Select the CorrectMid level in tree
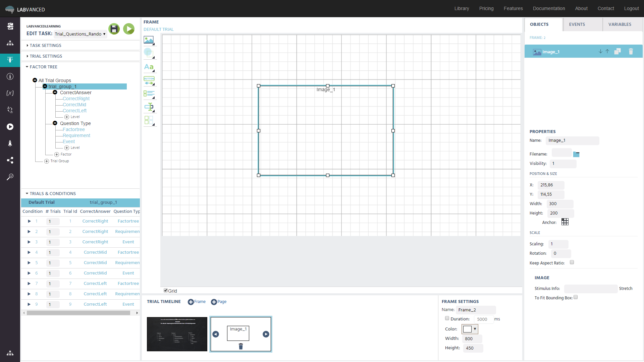 (x=74, y=105)
